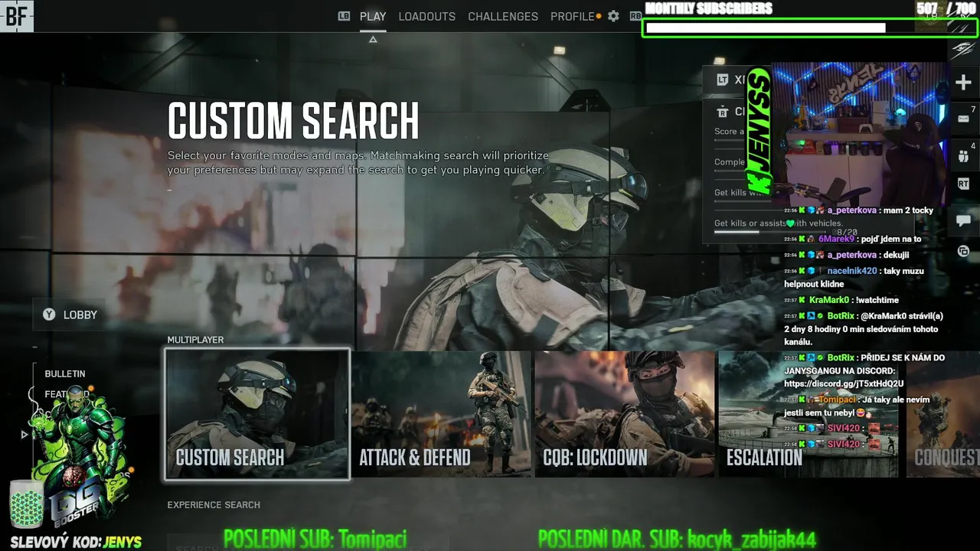Open the PLAY tab
This screenshot has width=980, height=551.
point(373,16)
